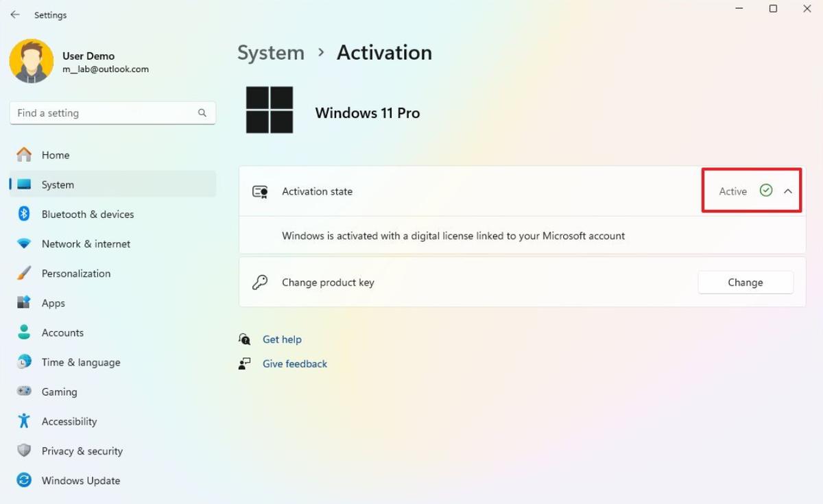Click the Gaming controller icon
This screenshot has width=823, height=504.
click(24, 392)
